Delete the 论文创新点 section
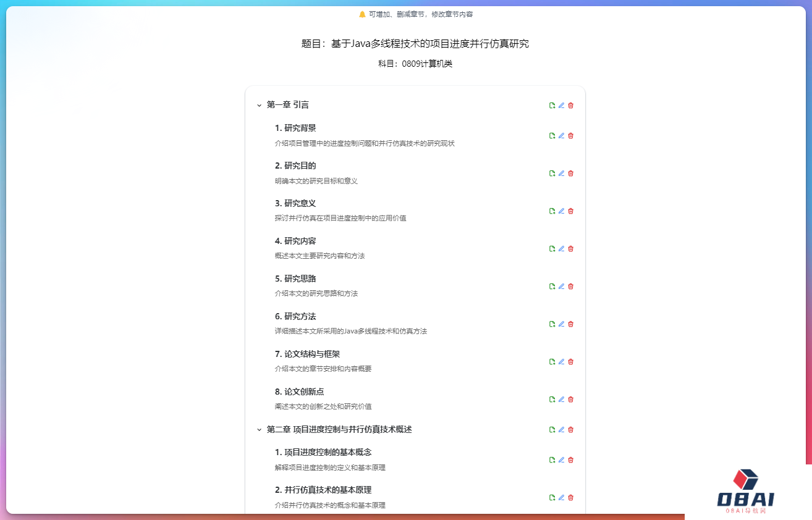This screenshot has height=520, width=812. click(x=571, y=400)
